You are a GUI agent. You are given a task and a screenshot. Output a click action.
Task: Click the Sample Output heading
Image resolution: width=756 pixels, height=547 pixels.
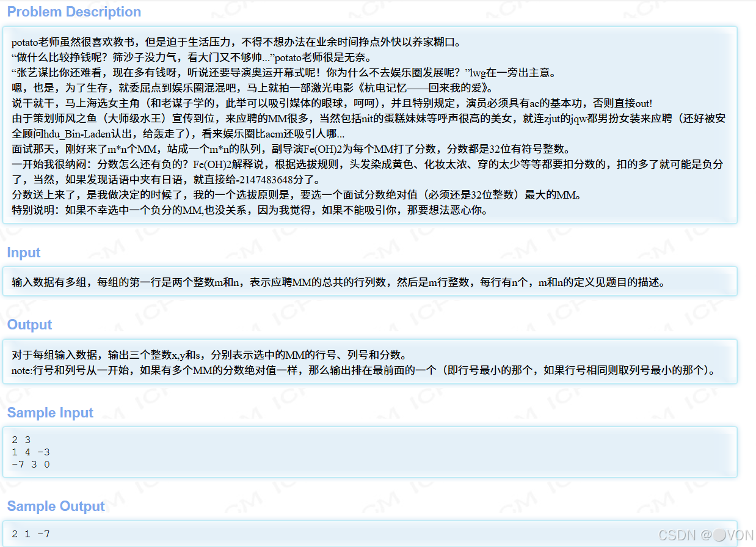click(56, 507)
